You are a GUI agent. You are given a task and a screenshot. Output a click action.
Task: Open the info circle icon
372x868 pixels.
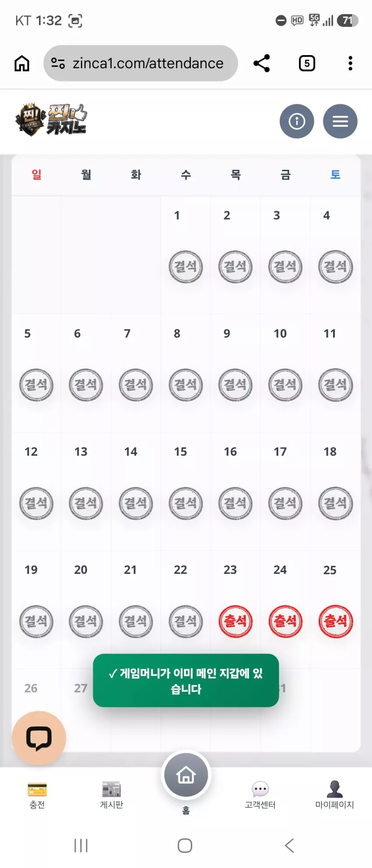[x=297, y=121]
